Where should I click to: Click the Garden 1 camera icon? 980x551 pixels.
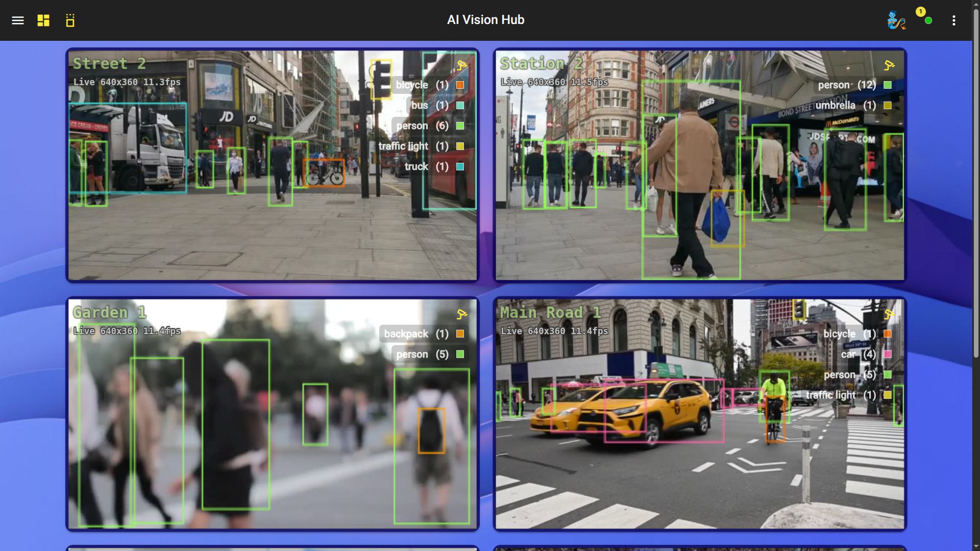pos(461,314)
